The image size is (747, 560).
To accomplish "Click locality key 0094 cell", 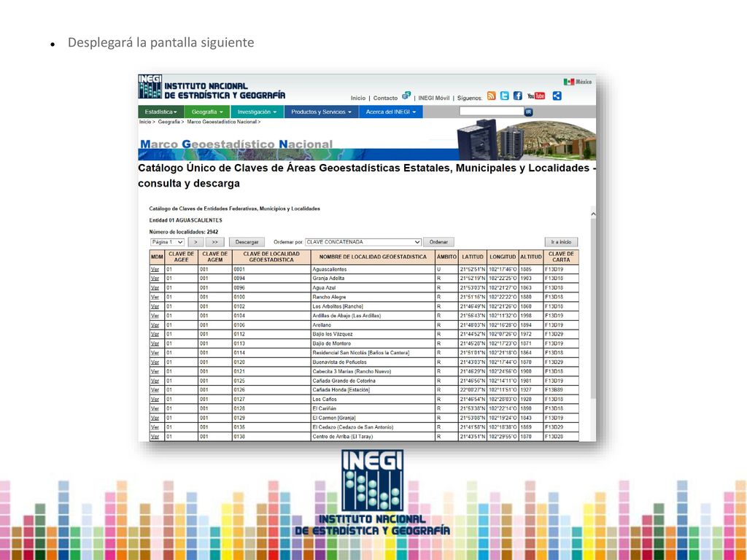I will pos(271,279).
